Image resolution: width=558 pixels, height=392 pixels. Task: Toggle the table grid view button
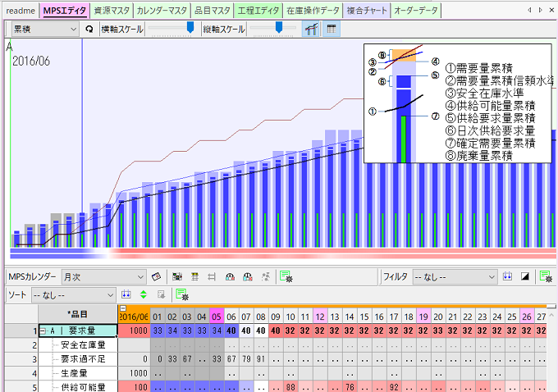(331, 29)
